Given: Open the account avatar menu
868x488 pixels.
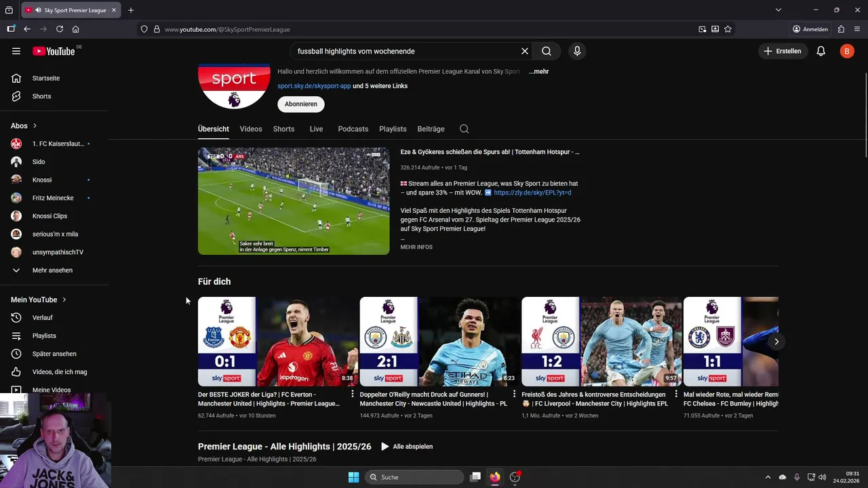Looking at the screenshot, I should (x=847, y=51).
